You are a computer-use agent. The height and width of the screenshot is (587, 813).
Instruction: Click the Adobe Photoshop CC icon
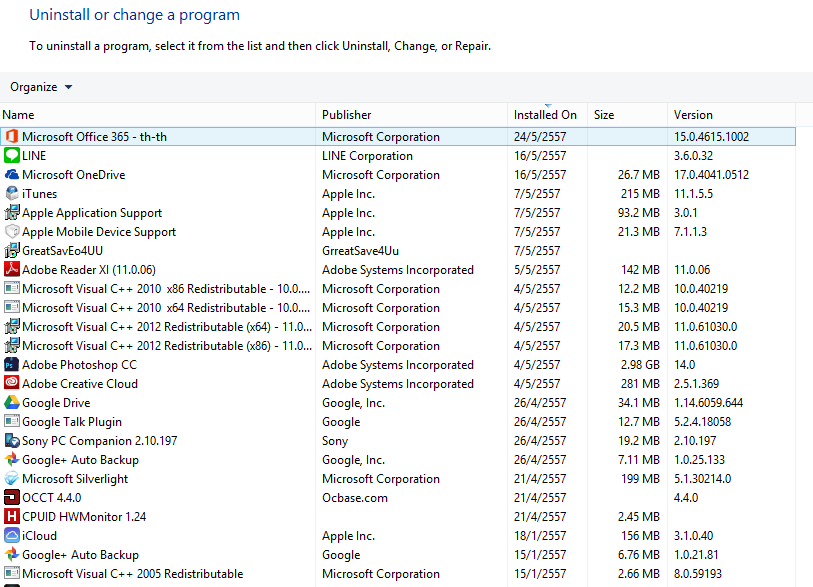(x=12, y=365)
